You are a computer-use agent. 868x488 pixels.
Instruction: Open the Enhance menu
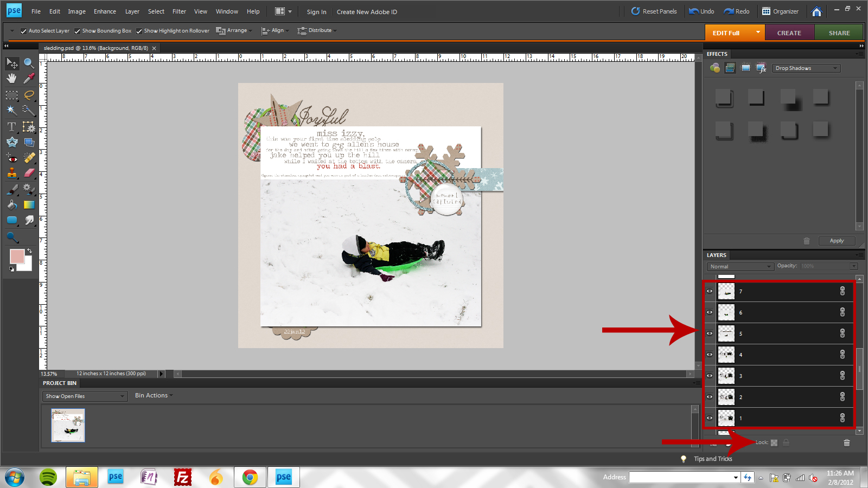pos(105,11)
